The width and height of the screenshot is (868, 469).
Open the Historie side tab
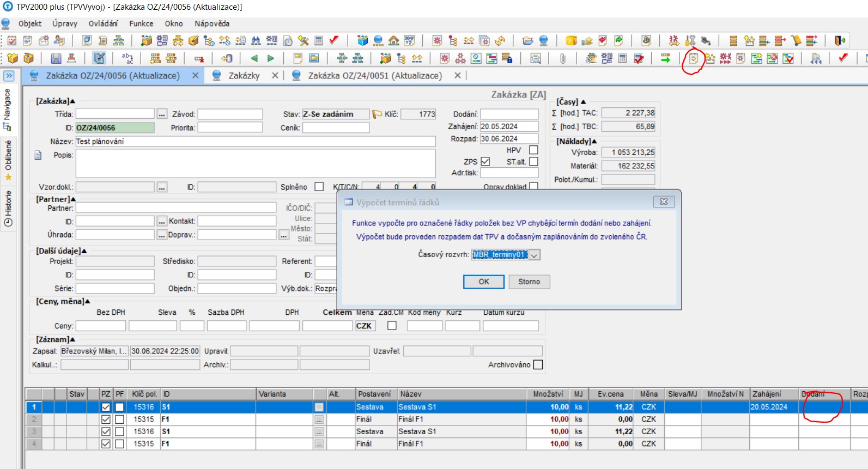click(x=8, y=209)
